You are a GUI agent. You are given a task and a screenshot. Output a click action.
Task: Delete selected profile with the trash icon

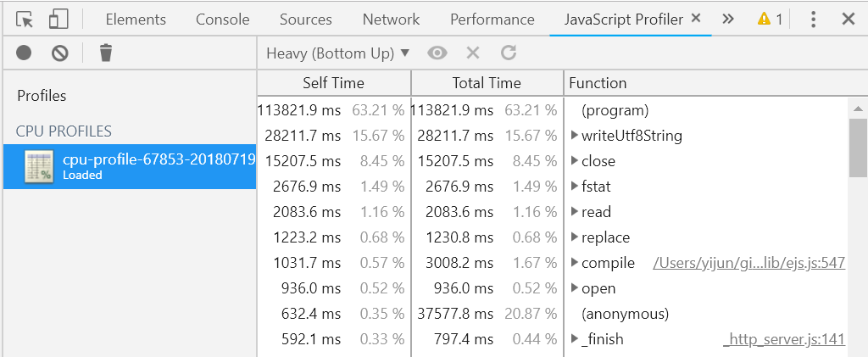point(106,53)
